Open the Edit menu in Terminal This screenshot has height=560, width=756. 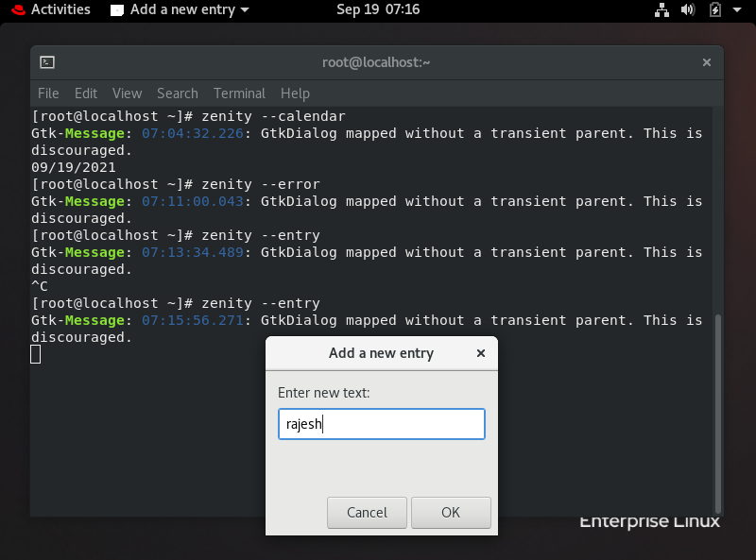pyautogui.click(x=85, y=93)
